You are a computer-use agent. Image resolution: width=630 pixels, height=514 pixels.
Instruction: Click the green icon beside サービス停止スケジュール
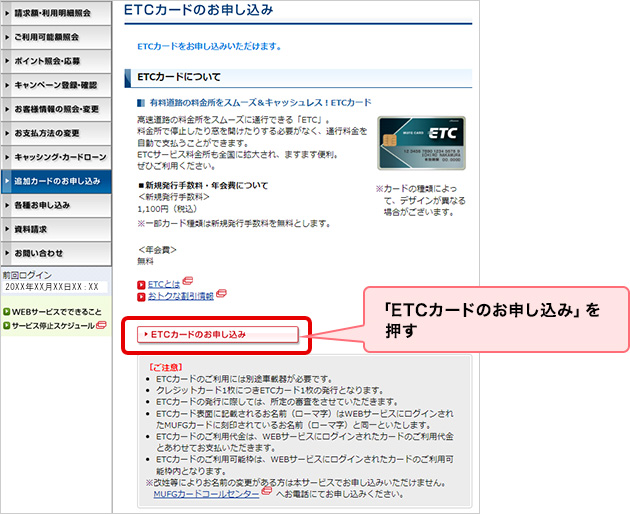tap(6, 326)
